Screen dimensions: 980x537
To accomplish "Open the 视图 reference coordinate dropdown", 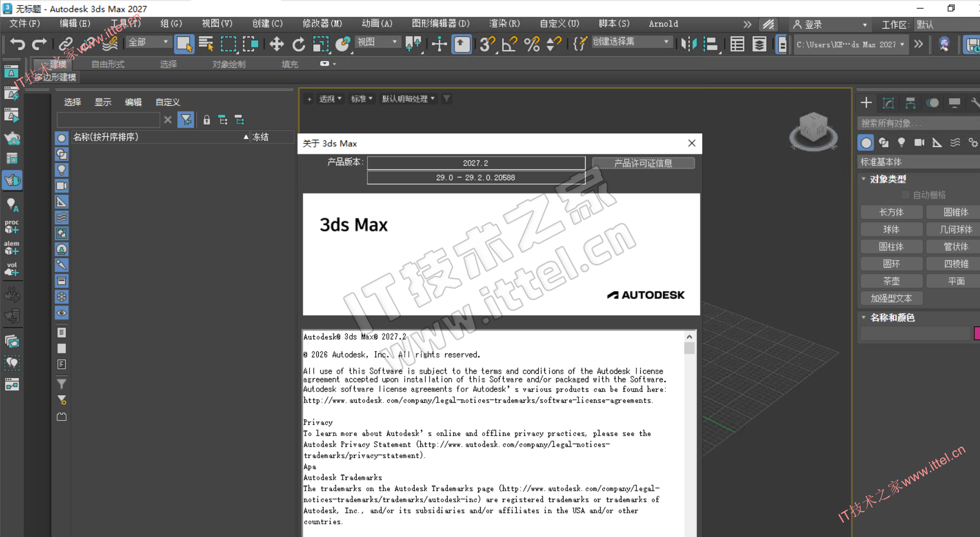I will coord(377,42).
